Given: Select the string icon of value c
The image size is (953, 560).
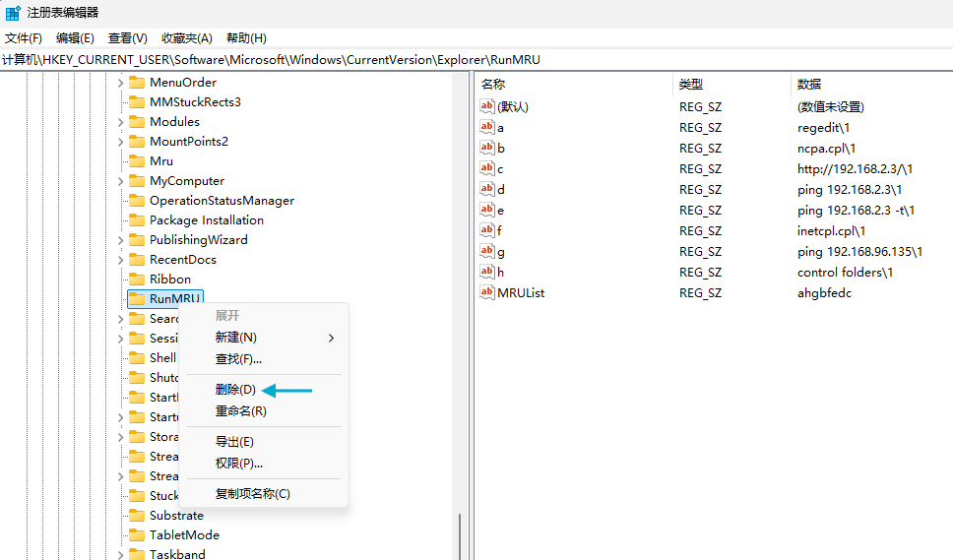Looking at the screenshot, I should (486, 168).
